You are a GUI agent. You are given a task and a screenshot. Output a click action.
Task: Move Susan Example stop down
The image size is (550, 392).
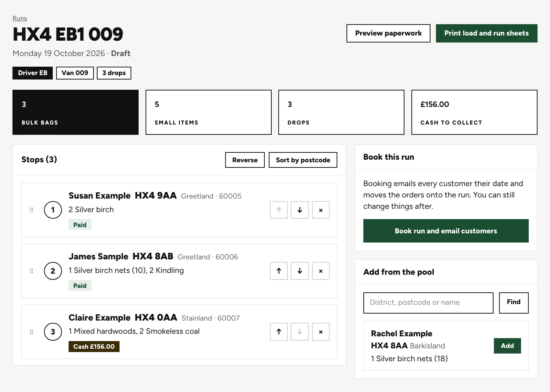pyautogui.click(x=300, y=210)
